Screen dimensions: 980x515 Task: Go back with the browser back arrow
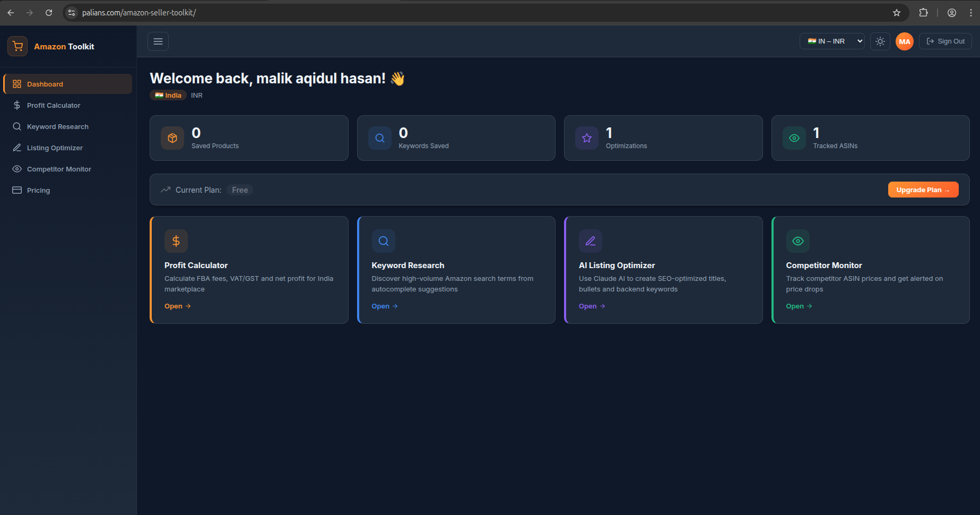pyautogui.click(x=11, y=13)
